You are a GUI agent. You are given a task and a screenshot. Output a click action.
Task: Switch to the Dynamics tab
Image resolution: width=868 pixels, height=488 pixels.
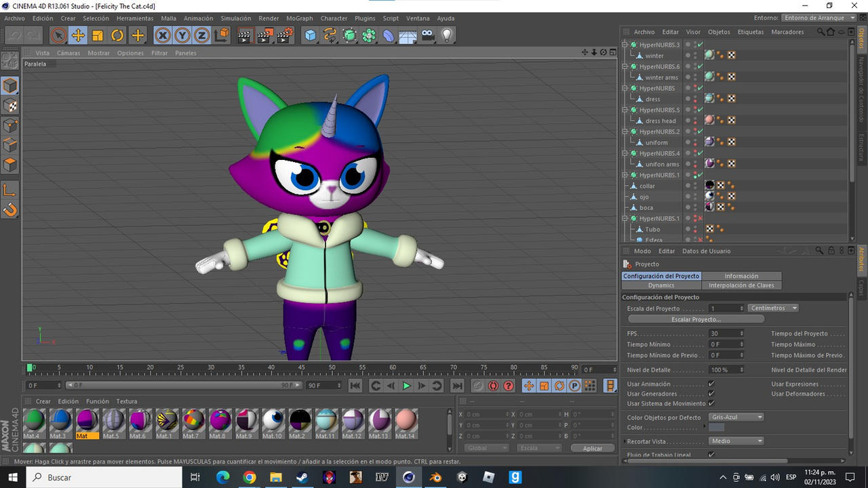661,285
